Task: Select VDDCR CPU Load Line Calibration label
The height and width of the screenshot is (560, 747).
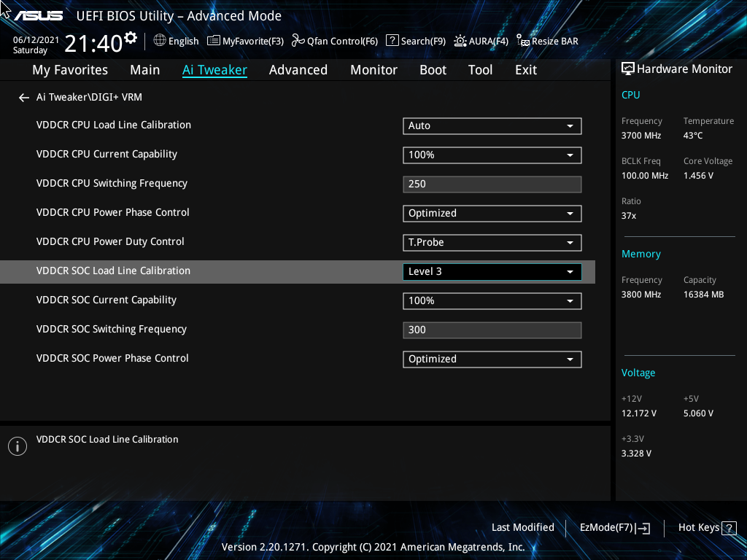Action: point(113,125)
